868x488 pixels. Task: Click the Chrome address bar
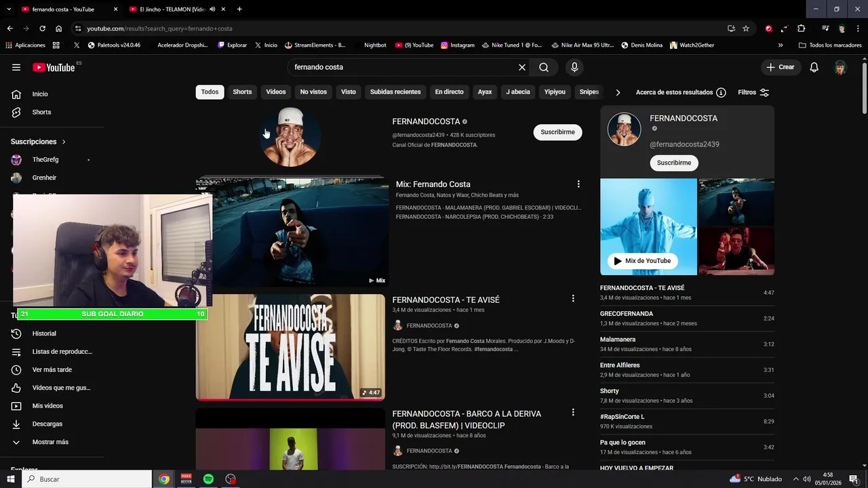tap(400, 28)
